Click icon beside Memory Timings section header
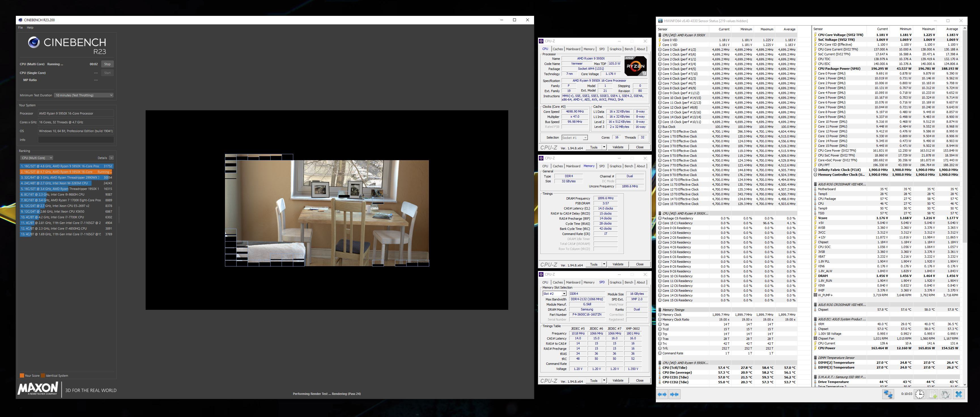The height and width of the screenshot is (417, 980). pyautogui.click(x=660, y=310)
